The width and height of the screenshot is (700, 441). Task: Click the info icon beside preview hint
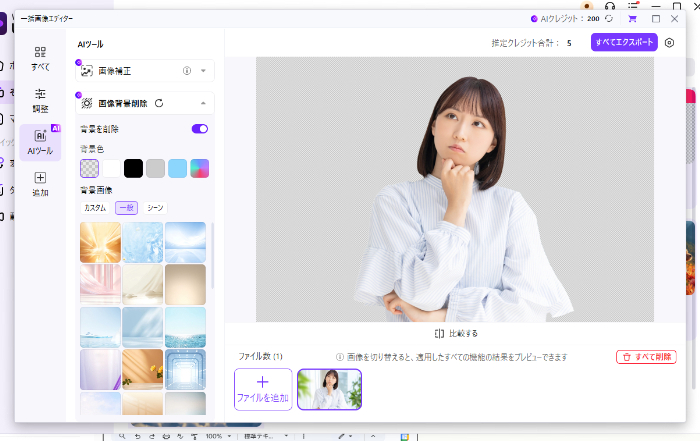(x=340, y=357)
